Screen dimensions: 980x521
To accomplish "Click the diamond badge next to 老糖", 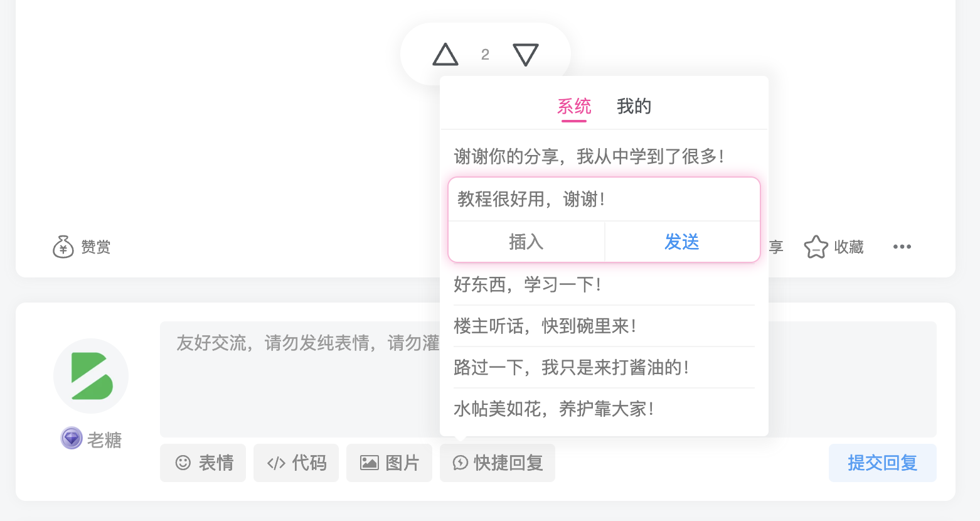I will pyautogui.click(x=72, y=438).
